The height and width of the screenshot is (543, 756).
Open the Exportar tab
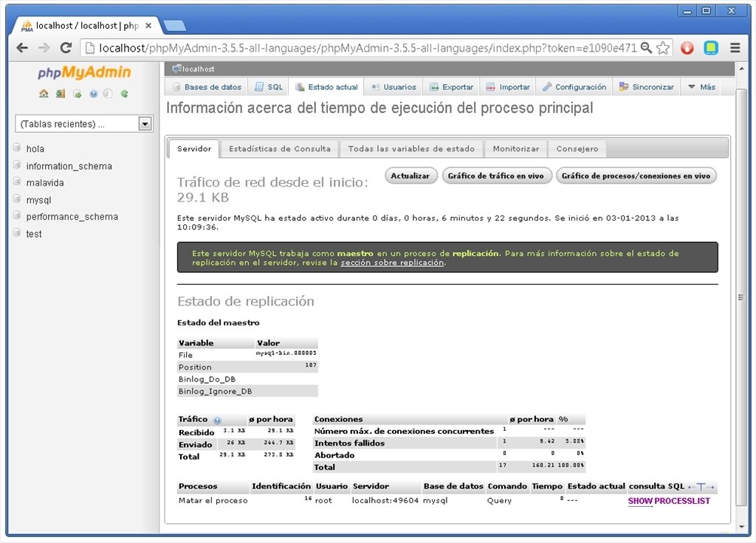451,87
